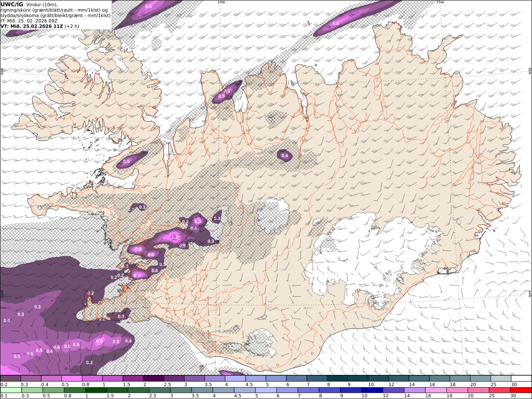Click lower scale swatch between 16 and 18
The width and height of the screenshot is (532, 399).
point(436,390)
